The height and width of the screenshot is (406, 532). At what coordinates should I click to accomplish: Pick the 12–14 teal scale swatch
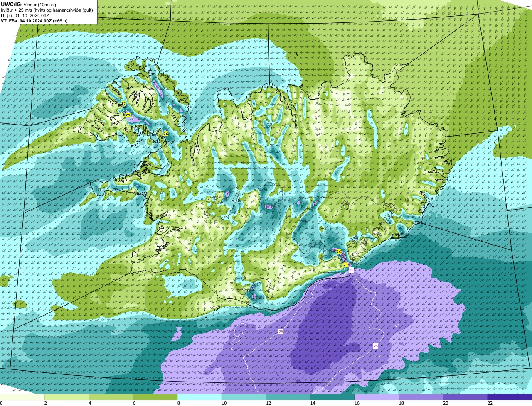click(288, 397)
